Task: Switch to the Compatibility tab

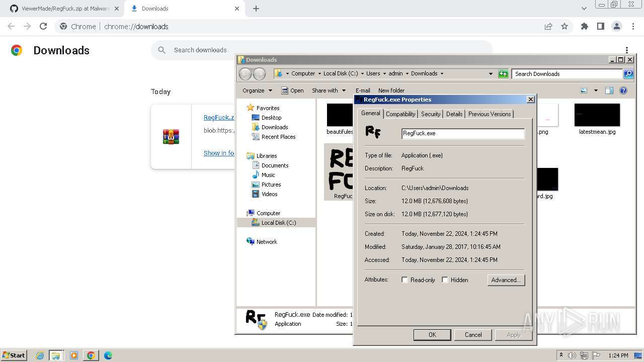Action: [400, 114]
